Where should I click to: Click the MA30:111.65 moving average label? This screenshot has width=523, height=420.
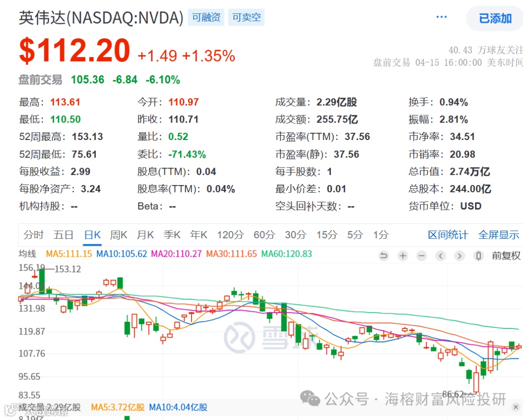point(231,254)
